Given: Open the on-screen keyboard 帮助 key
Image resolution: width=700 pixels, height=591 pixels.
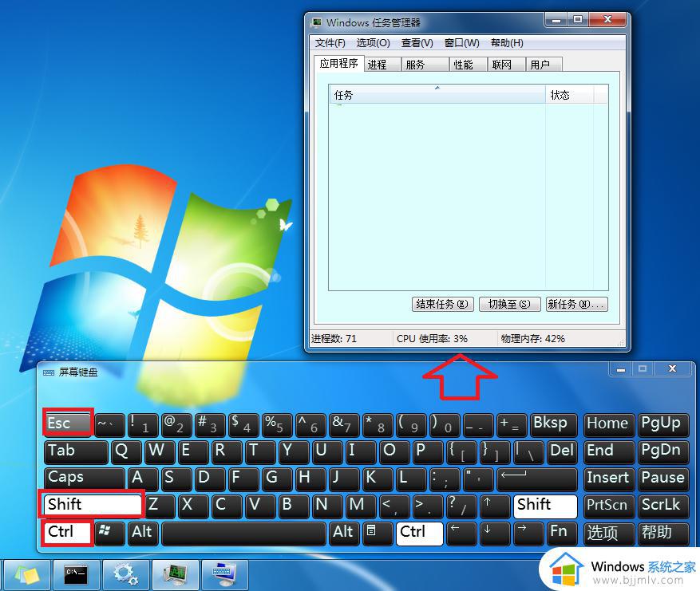Looking at the screenshot, I should coord(663,534).
